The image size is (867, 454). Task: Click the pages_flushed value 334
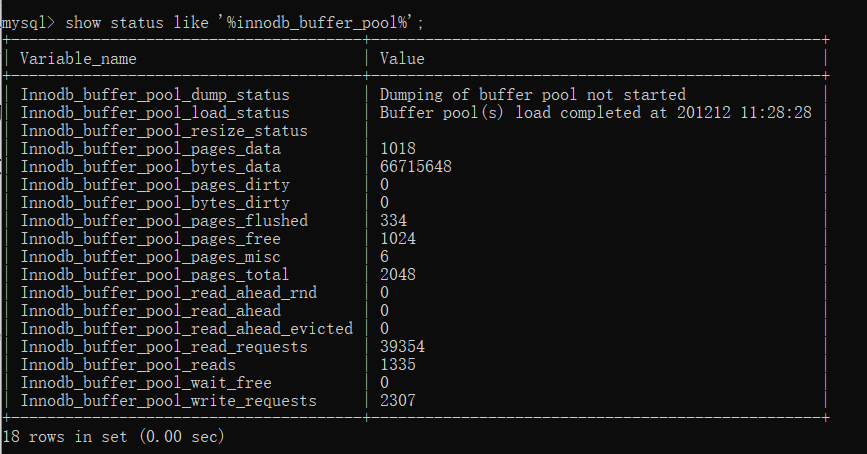(393, 221)
